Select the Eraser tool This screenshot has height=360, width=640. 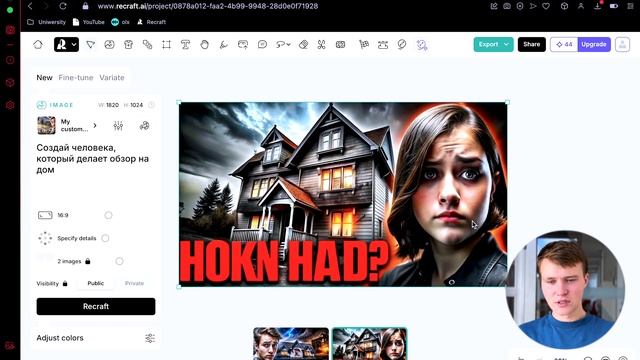click(303, 44)
